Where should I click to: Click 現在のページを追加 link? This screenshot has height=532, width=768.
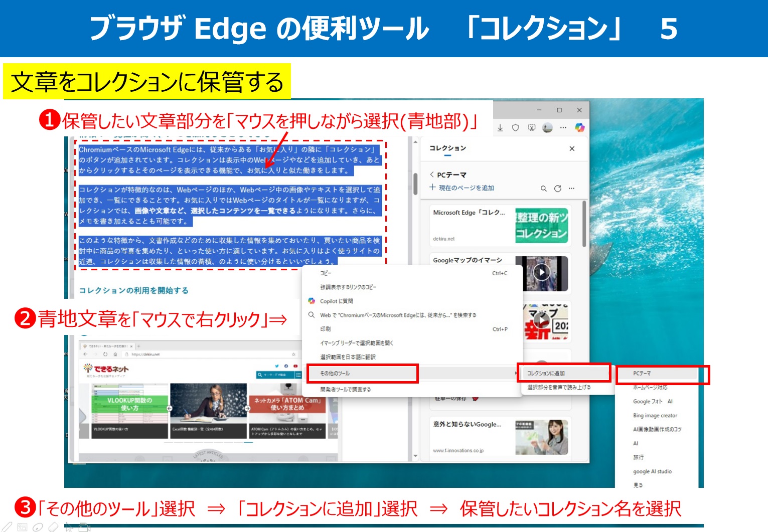coord(466,188)
